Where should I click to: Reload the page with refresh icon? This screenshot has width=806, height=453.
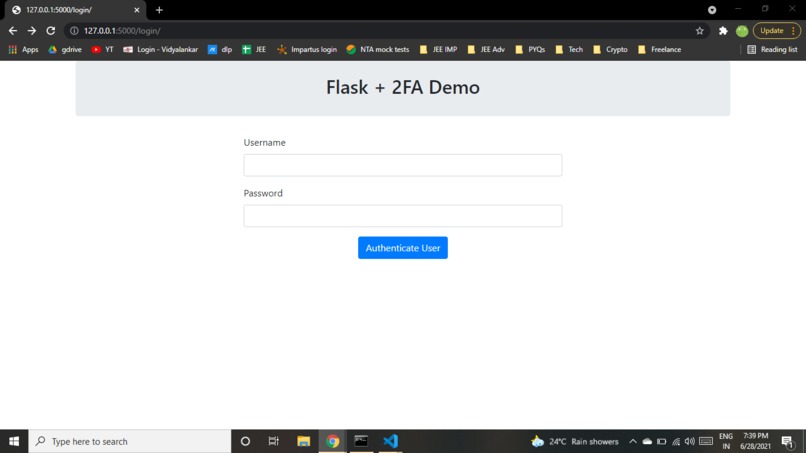(x=50, y=31)
